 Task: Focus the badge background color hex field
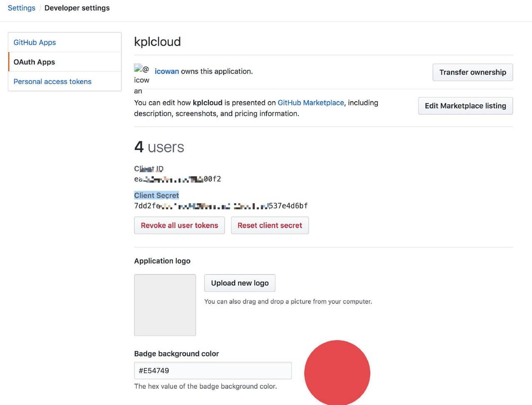(x=213, y=371)
